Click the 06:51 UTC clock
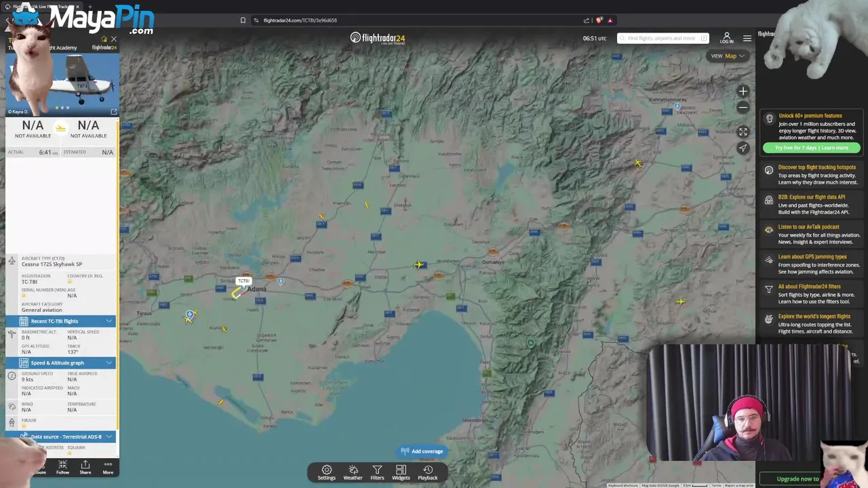868x488 pixels. click(595, 39)
